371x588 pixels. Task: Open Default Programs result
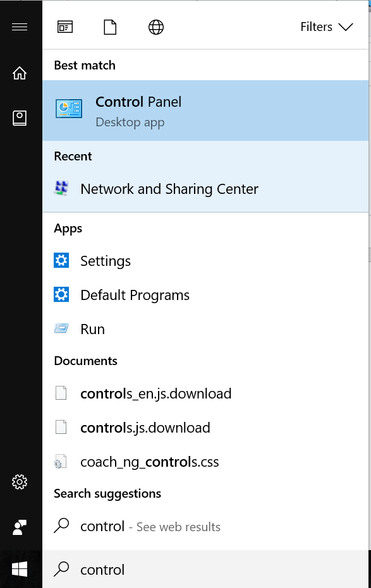pyautogui.click(x=205, y=295)
